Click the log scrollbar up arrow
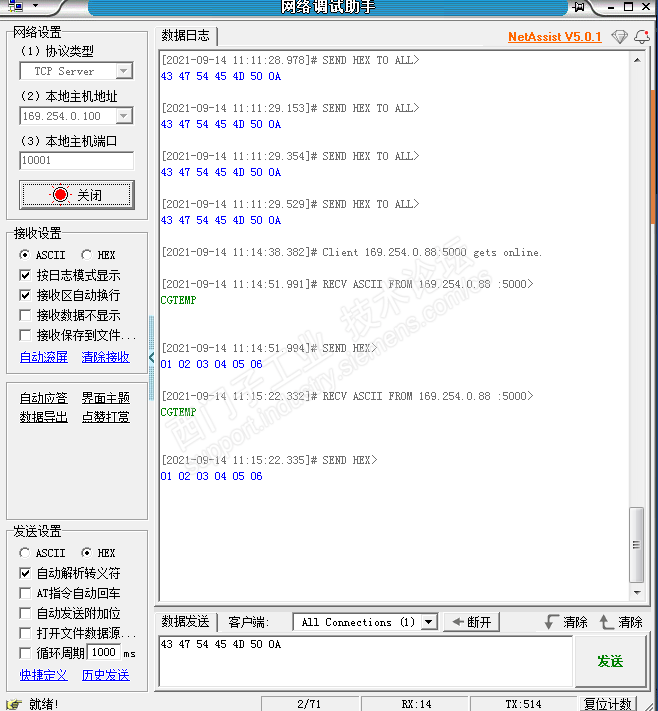Screen dimensions: 658x711 (637, 60)
